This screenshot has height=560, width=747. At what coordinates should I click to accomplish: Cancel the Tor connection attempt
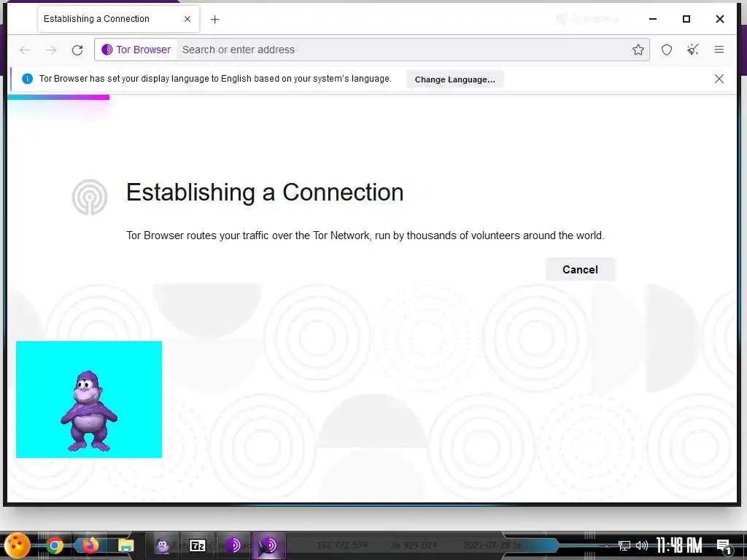point(580,270)
